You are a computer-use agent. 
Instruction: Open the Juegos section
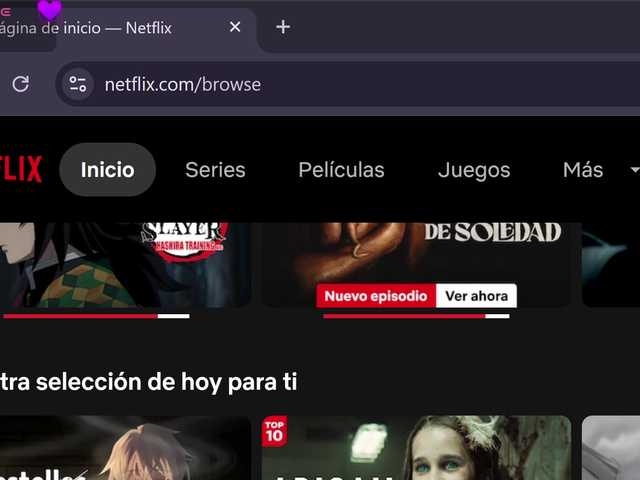pyautogui.click(x=474, y=170)
